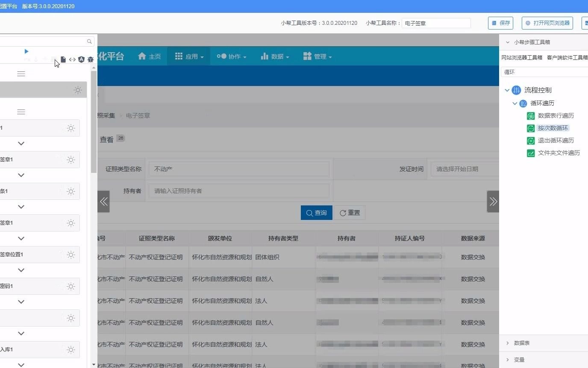Click the 照采集 breadcrumb link
Image resolution: width=588 pixels, height=368 pixels.
(x=106, y=116)
